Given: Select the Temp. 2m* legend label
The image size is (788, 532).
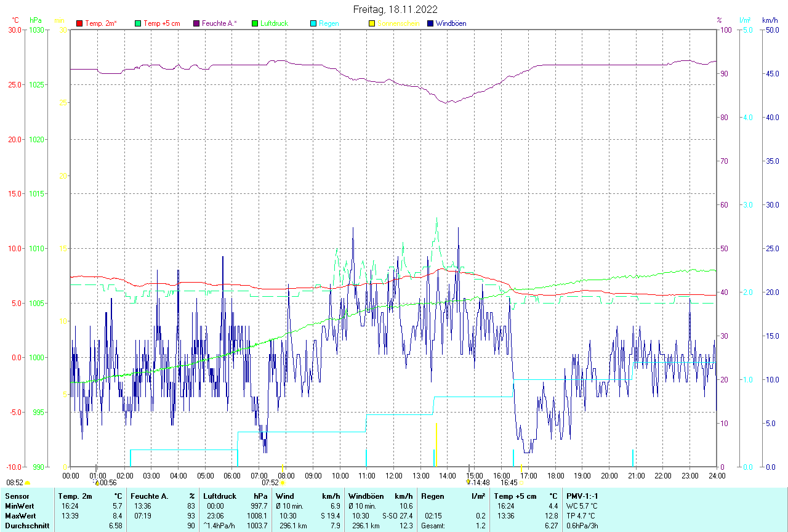Looking at the screenshot, I should (101, 23).
